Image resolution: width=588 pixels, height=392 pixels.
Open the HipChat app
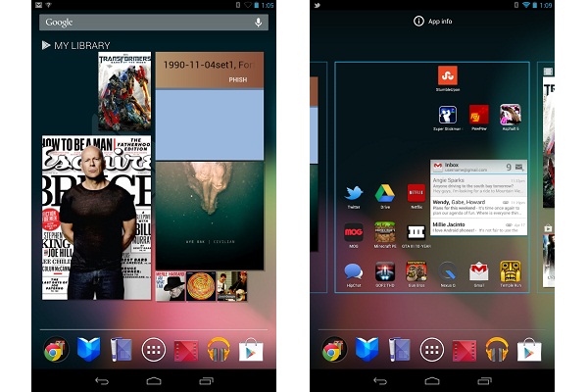354,271
